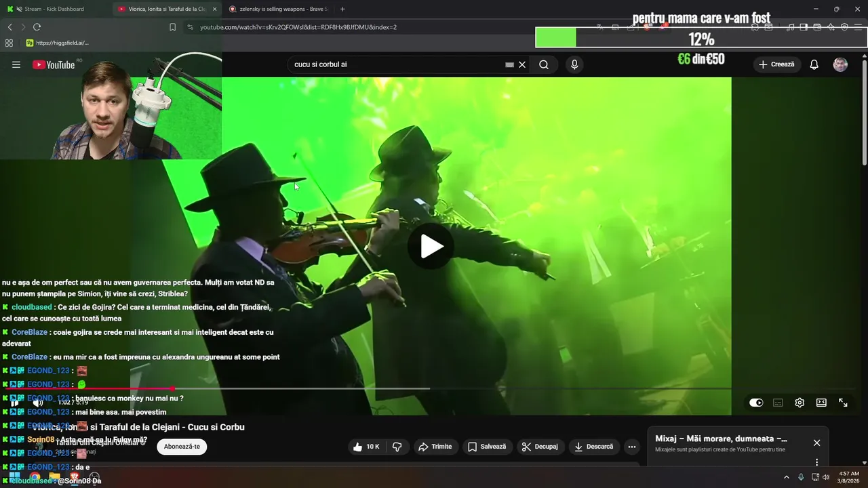This screenshot has width=868, height=488.
Task: Clear the YouTube search box text
Action: point(522,64)
